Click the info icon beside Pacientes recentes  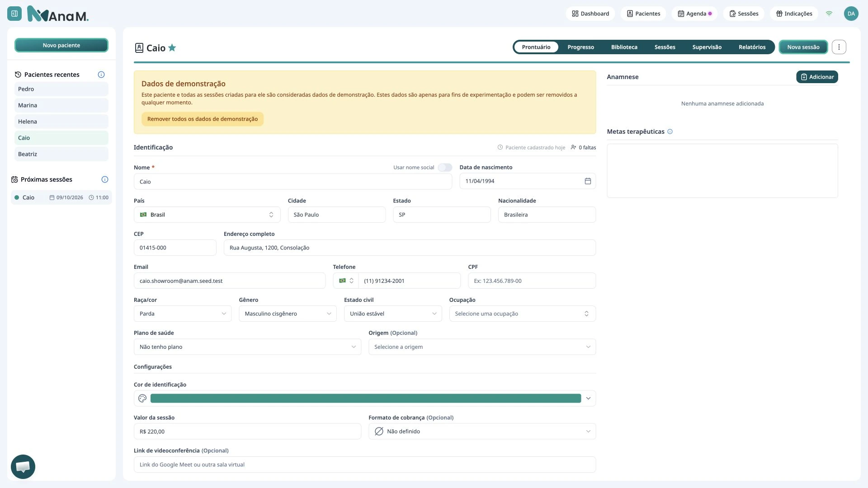(x=101, y=75)
